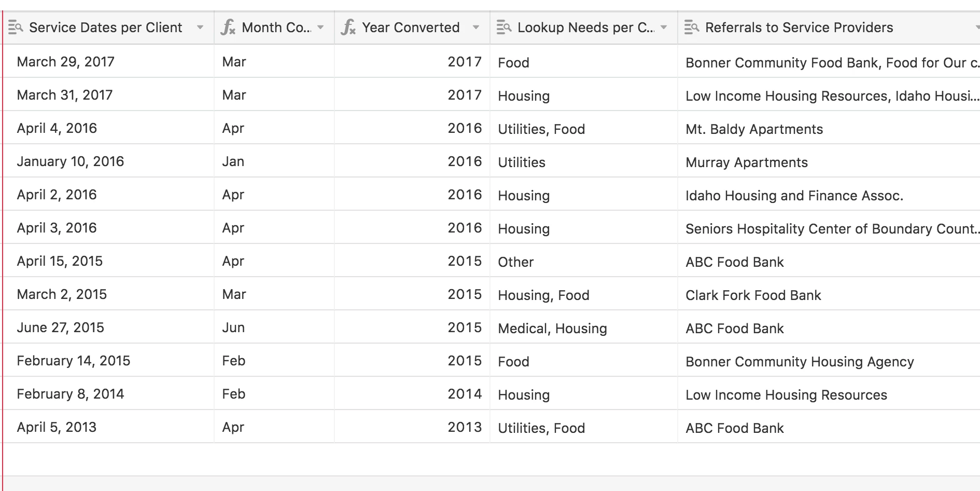Select cell February 8, 2014

tap(108, 393)
